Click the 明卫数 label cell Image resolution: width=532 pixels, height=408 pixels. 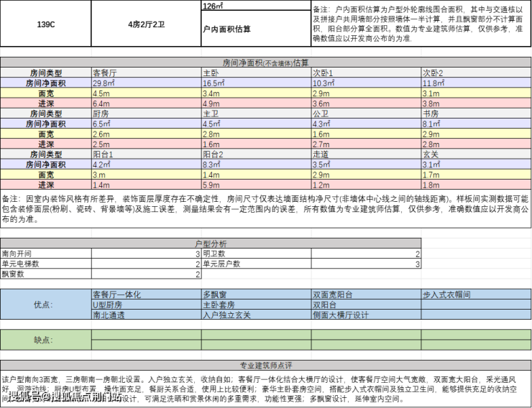(257, 254)
